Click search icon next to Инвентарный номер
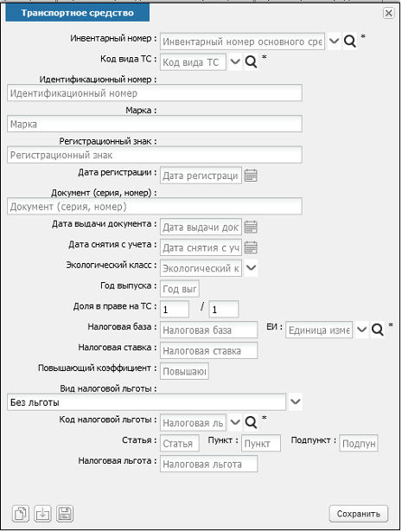Image resolution: width=402 pixels, height=532 pixels. (x=349, y=42)
